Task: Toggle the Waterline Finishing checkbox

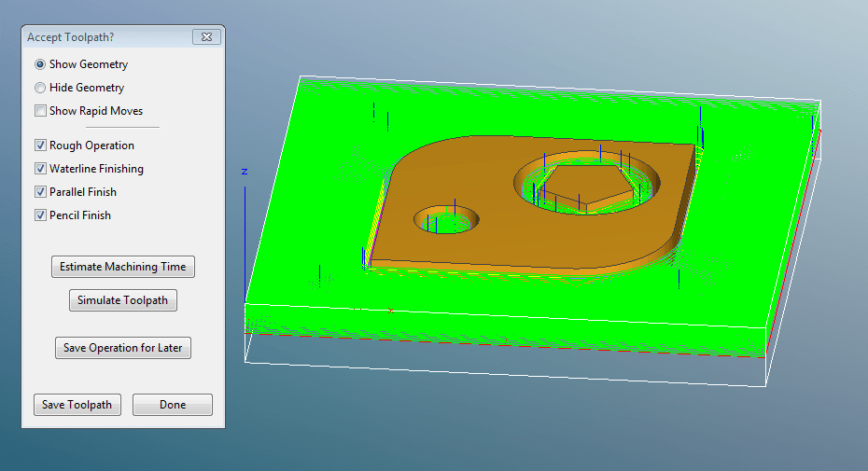Action: pyautogui.click(x=40, y=168)
